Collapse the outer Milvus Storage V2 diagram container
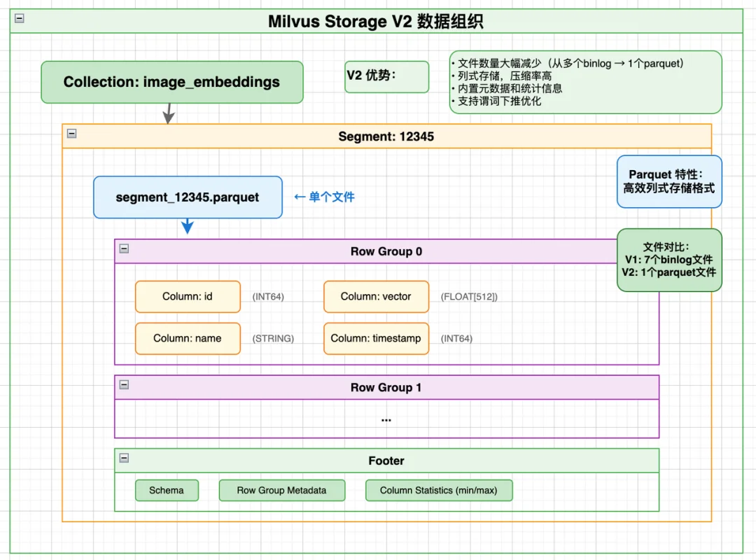 point(19,19)
